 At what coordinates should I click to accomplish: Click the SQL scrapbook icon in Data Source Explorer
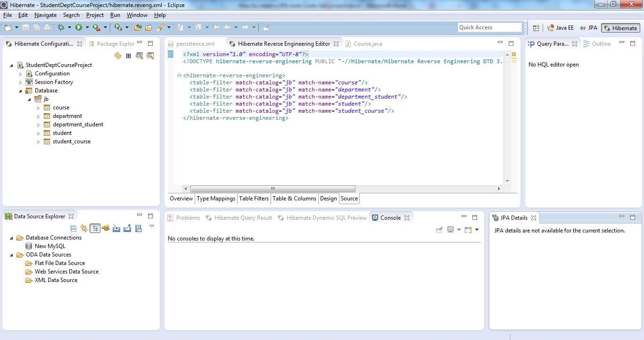tap(138, 228)
